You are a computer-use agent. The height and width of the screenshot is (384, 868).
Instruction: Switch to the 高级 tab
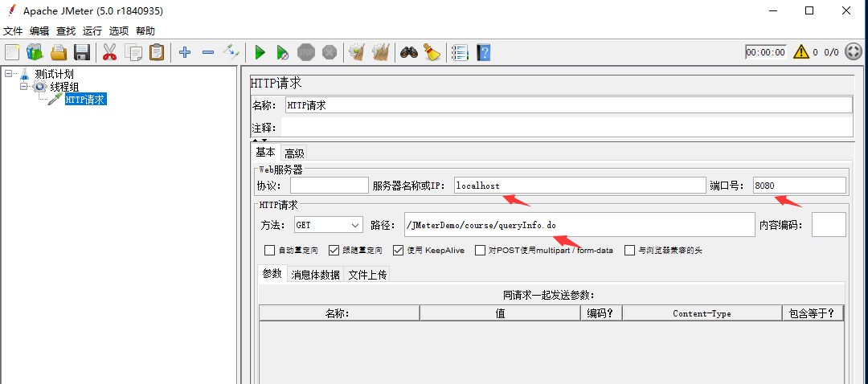pyautogui.click(x=294, y=153)
